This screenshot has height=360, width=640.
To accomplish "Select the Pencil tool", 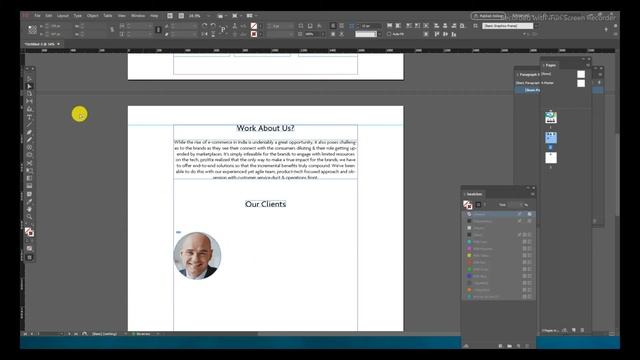I will tap(29, 140).
